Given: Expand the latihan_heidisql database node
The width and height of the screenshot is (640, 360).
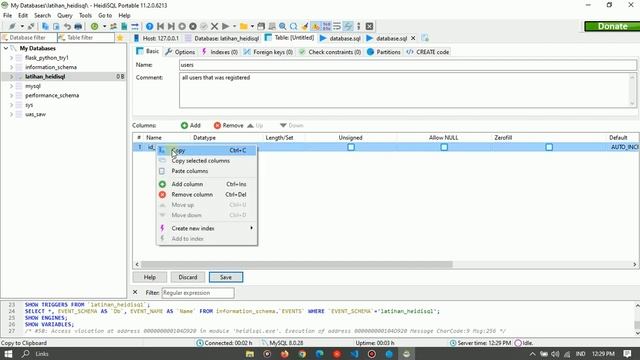Looking at the screenshot, I should [x=11, y=76].
